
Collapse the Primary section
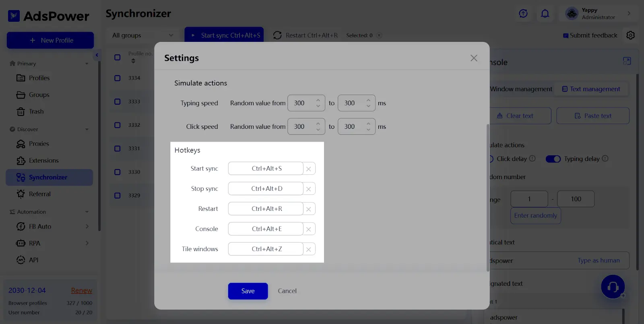87,64
